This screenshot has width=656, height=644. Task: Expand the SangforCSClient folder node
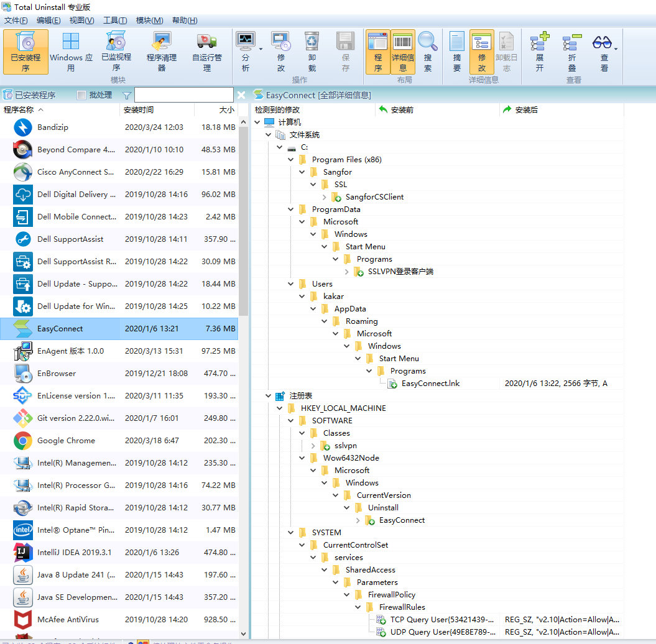(x=324, y=196)
